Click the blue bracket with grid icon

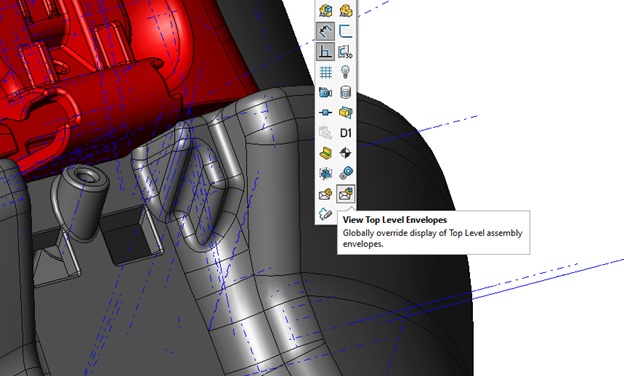tap(345, 31)
